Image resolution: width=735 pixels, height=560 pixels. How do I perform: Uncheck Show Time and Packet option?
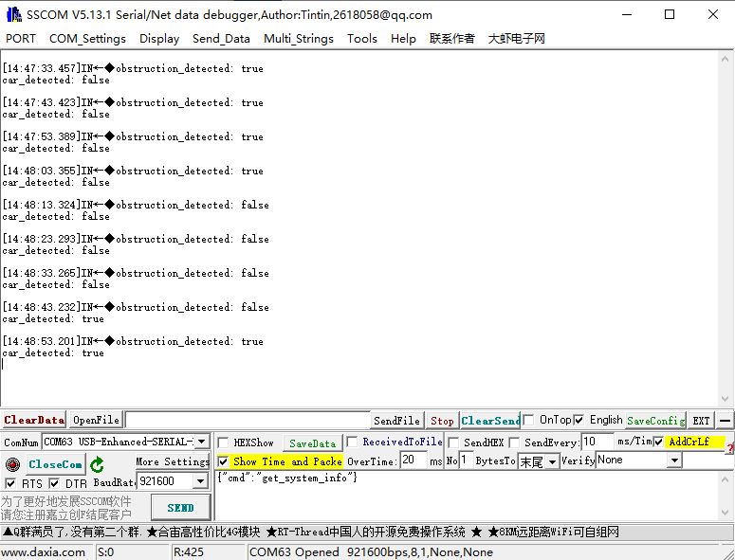pos(224,461)
